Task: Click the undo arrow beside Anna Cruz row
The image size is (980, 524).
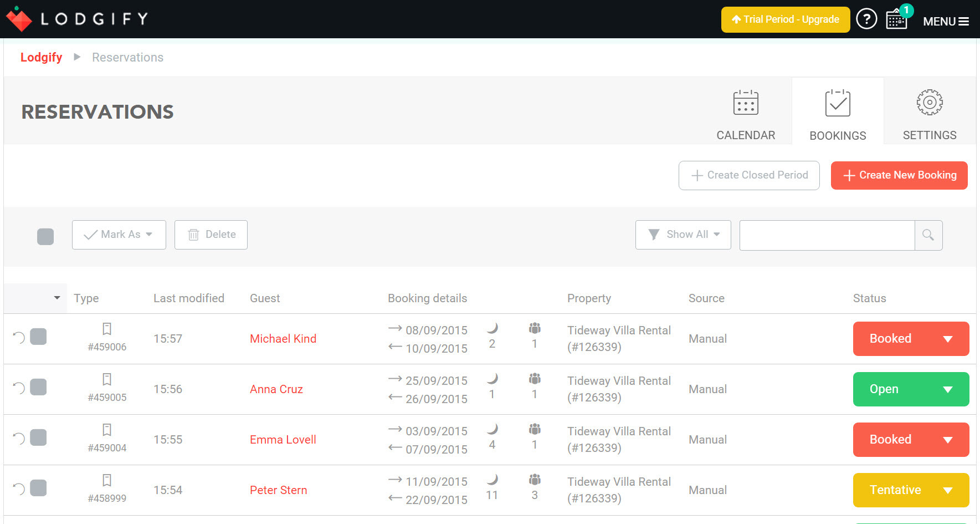Action: click(19, 388)
